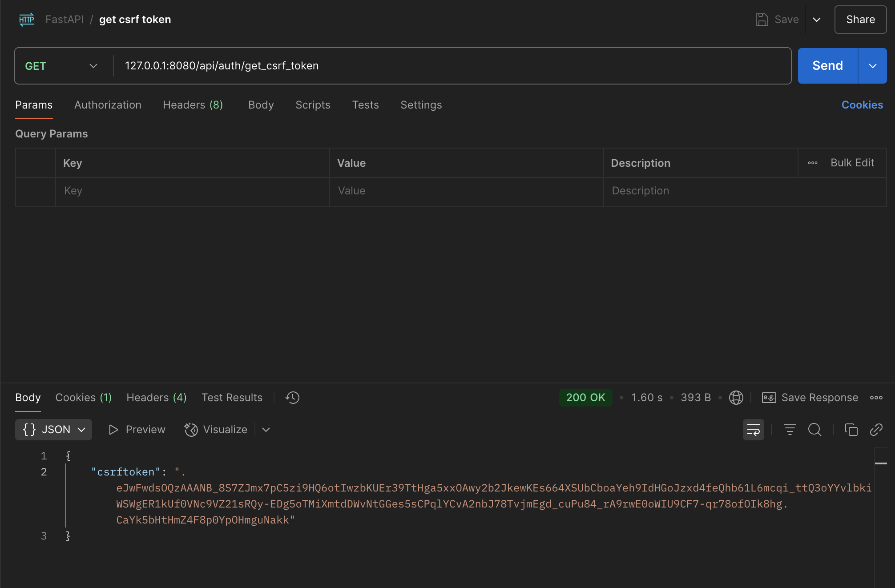The width and height of the screenshot is (895, 588).
Task: Click the HTTP request type icon
Action: point(27,20)
